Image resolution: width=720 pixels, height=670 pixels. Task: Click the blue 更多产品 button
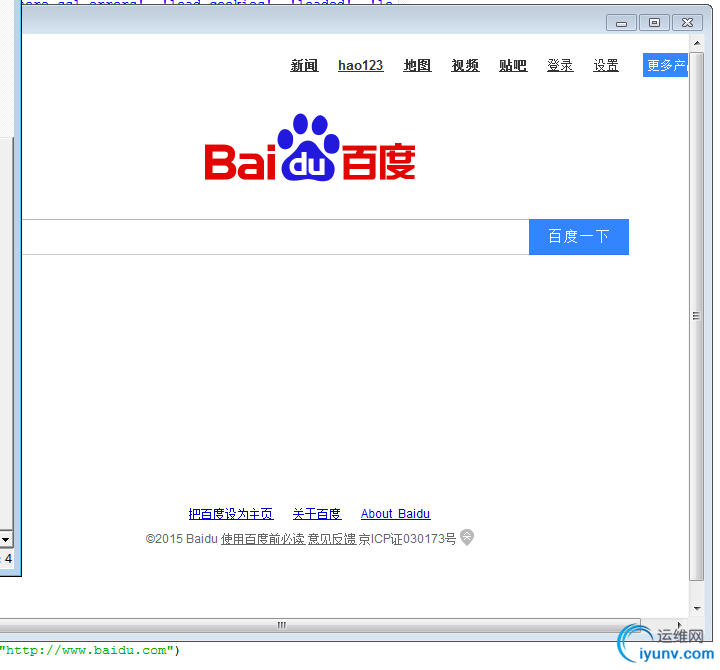pos(665,65)
